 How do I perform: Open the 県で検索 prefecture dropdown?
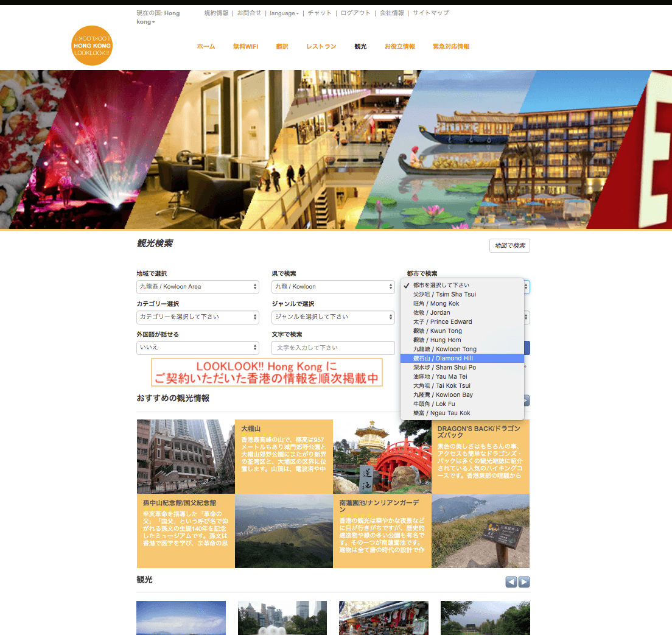pos(332,286)
